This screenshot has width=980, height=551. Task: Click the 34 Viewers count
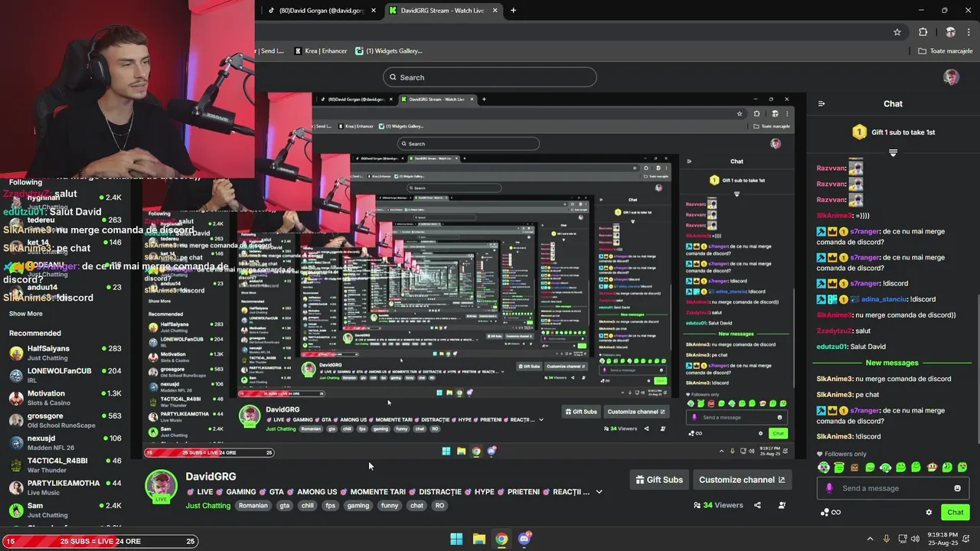[x=718, y=505]
